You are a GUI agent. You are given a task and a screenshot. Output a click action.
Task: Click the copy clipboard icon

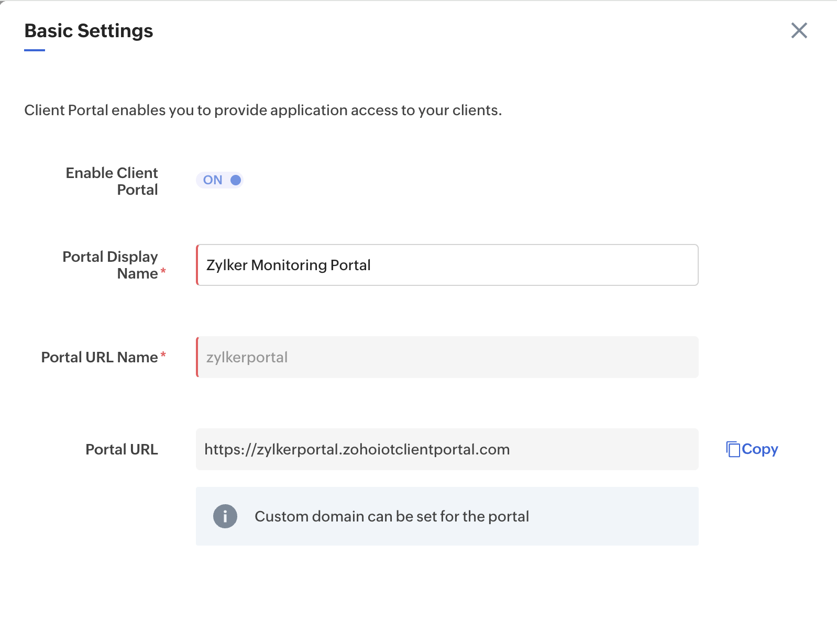[733, 449]
